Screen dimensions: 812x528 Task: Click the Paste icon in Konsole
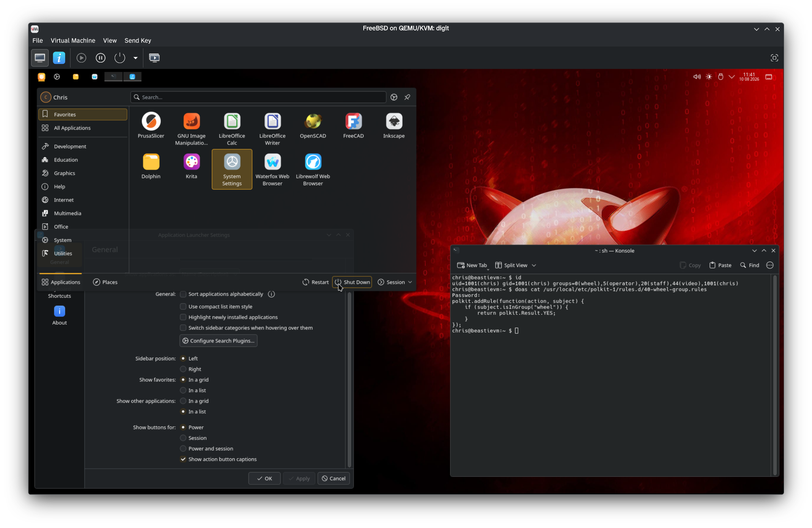pos(720,265)
